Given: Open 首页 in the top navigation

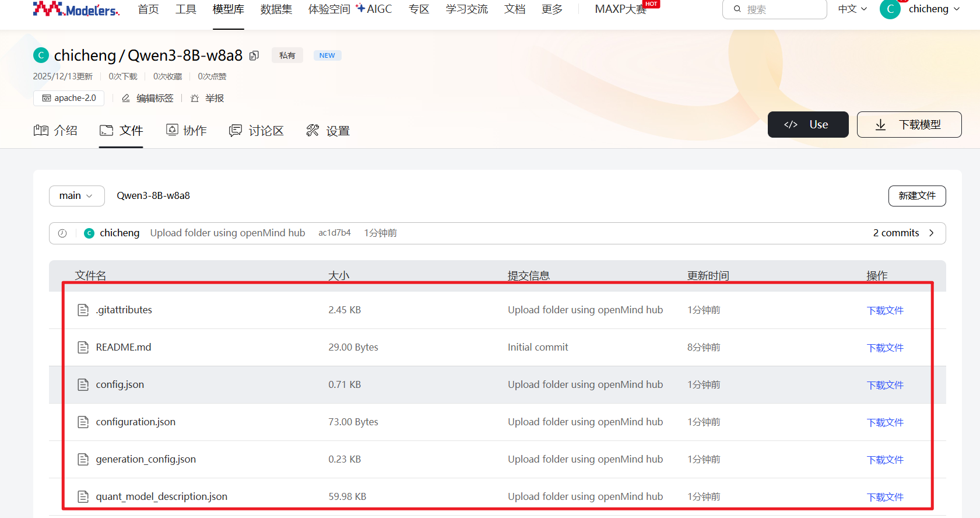Looking at the screenshot, I should (x=148, y=9).
